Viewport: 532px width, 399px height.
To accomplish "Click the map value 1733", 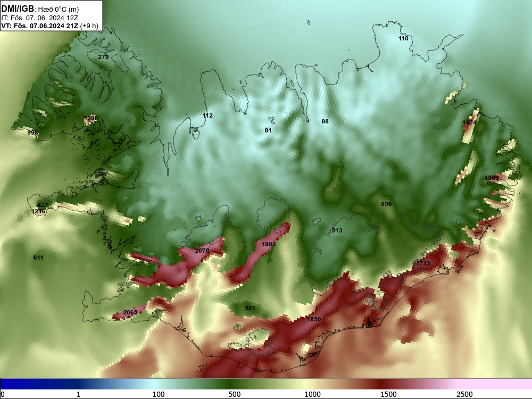I will click(x=423, y=263).
